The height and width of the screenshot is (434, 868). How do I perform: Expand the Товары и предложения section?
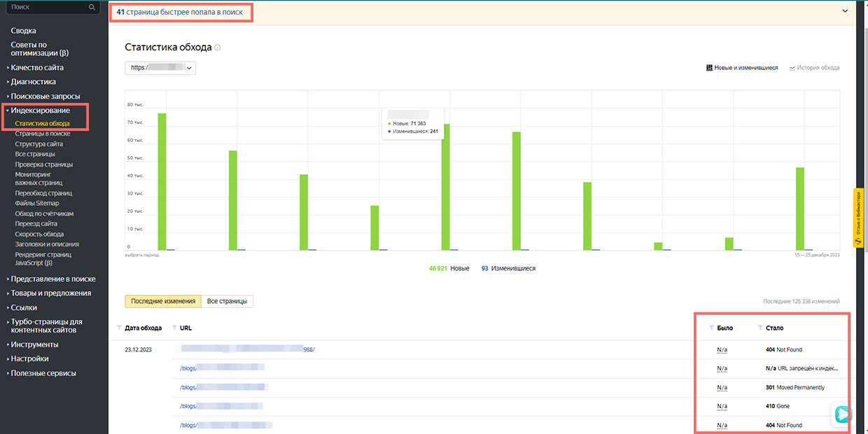50,293
